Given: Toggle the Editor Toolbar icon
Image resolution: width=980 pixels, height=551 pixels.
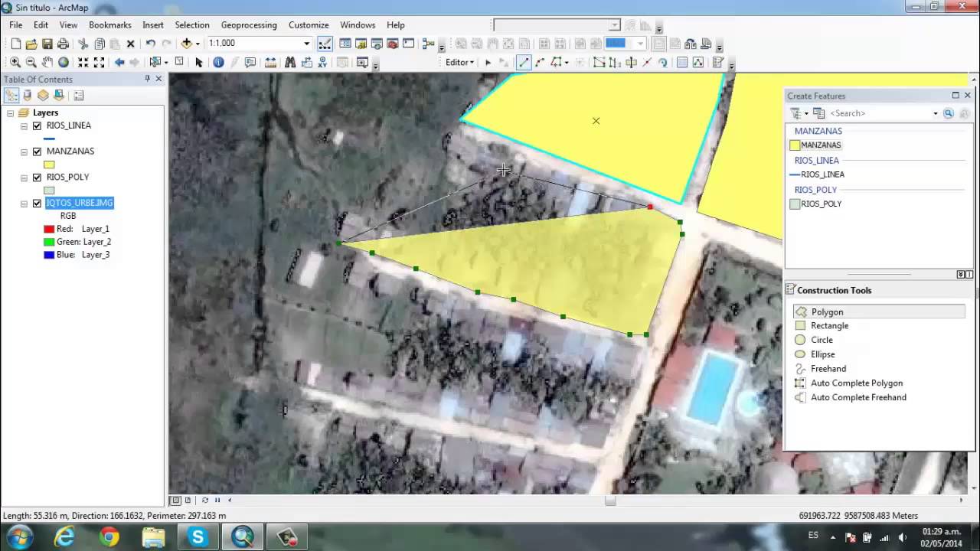Looking at the screenshot, I should click(325, 44).
